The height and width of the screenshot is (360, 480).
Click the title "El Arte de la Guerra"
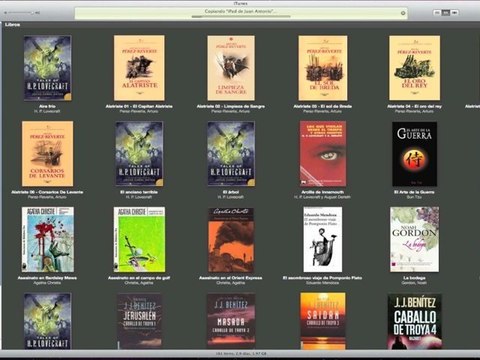pos(414,192)
